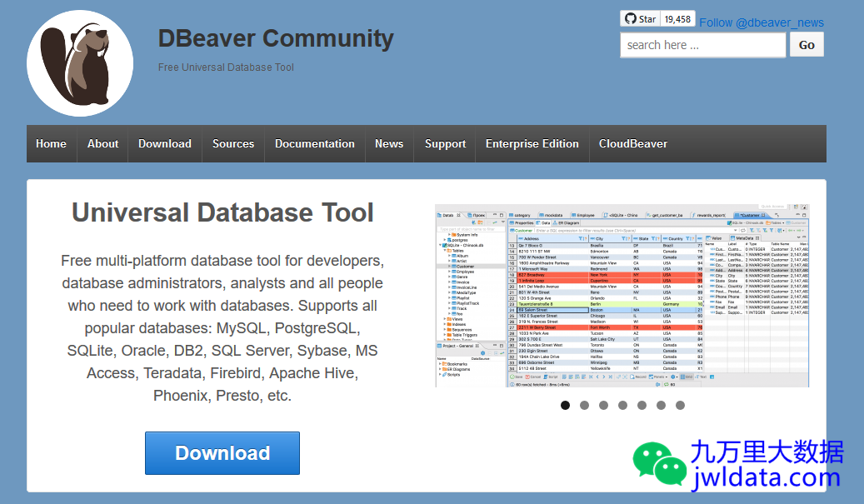Open the About menu item
This screenshot has width=864, height=504.
[103, 144]
